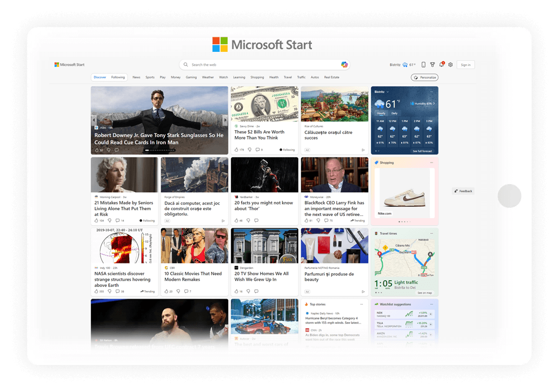This screenshot has height=392, width=559.
Task: Click See on map in Travel times
Action: (x=424, y=293)
